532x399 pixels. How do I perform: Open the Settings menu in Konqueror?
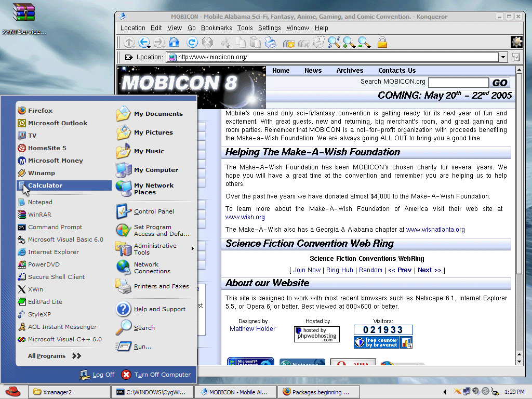[x=270, y=28]
